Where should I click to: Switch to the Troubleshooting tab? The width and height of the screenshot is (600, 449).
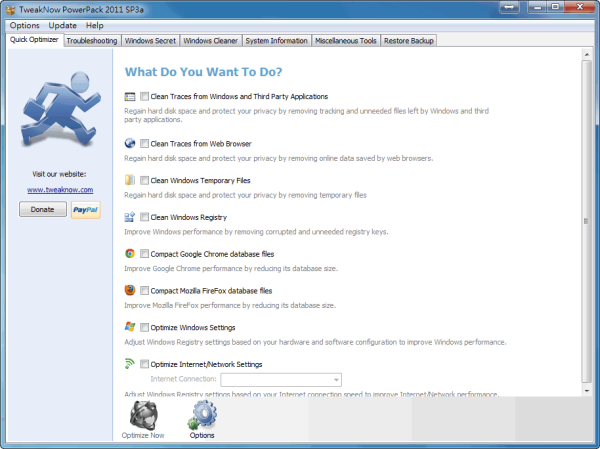92,41
